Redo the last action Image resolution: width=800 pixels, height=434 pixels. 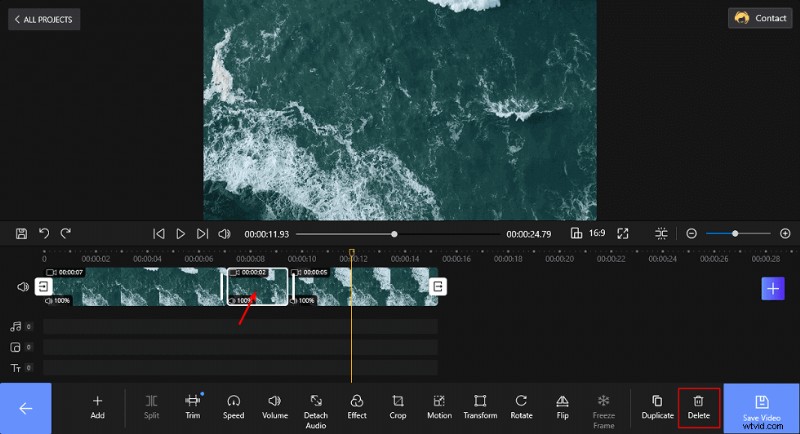pos(66,234)
